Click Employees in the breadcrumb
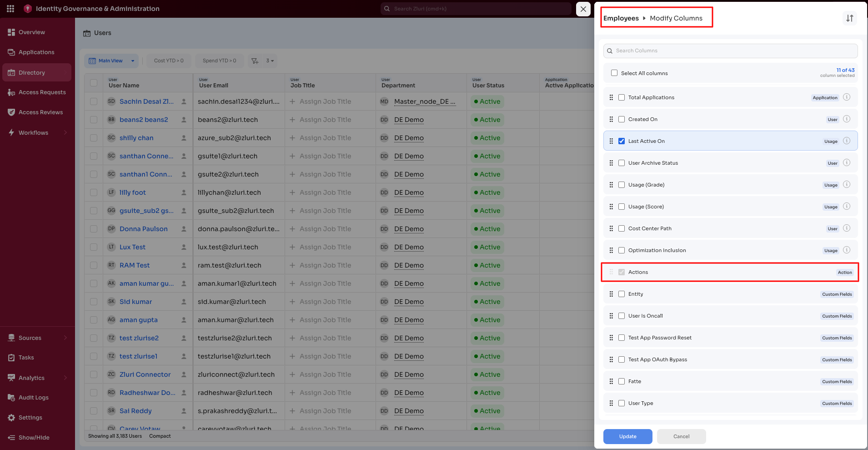Viewport: 868px width, 450px height. coord(621,18)
